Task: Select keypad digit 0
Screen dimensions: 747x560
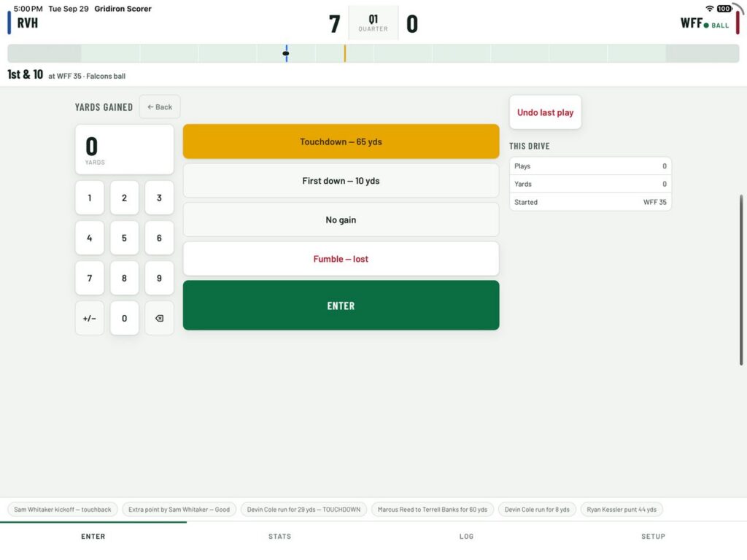Action: 124,318
